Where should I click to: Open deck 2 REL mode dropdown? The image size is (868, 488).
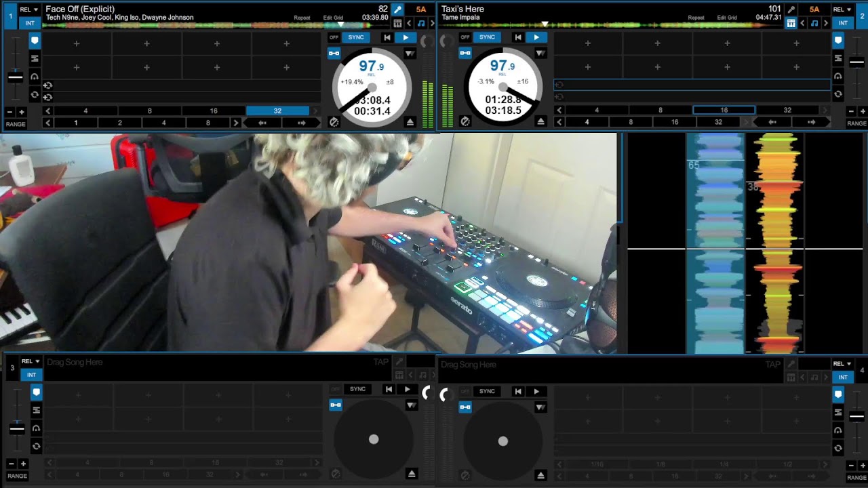(843, 9)
